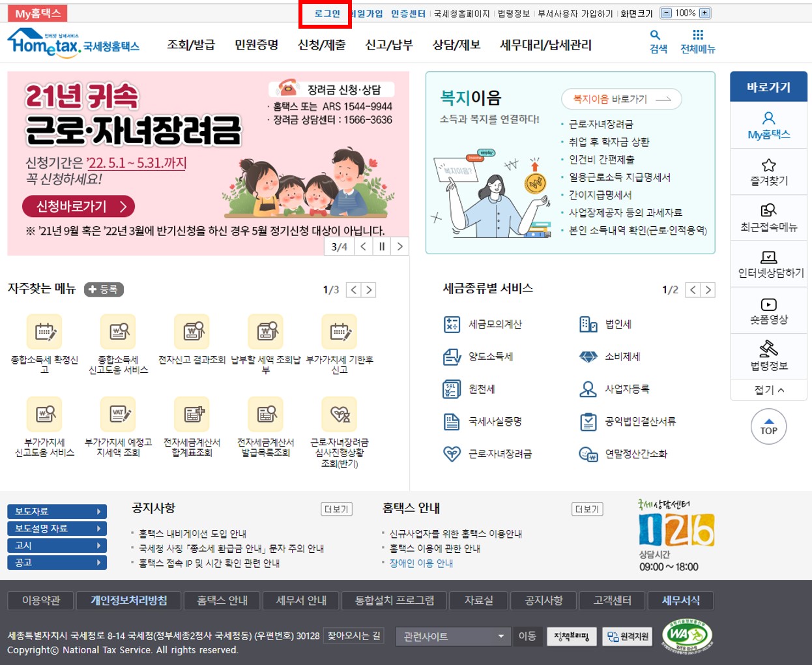Viewport: 812px width, 665px height.
Task: Open My홈택스 in the 바로가기 sidebar
Action: point(769,126)
